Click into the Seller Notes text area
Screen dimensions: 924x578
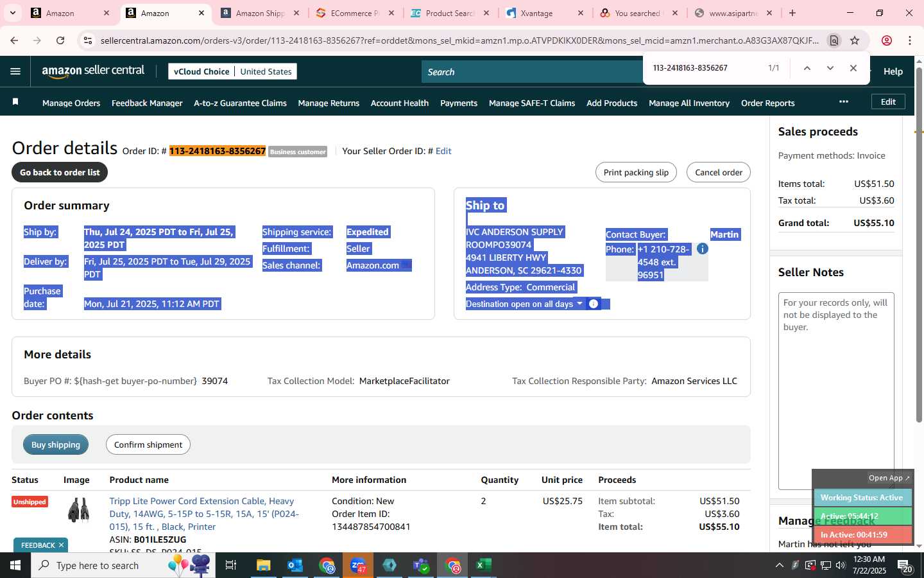coord(836,391)
